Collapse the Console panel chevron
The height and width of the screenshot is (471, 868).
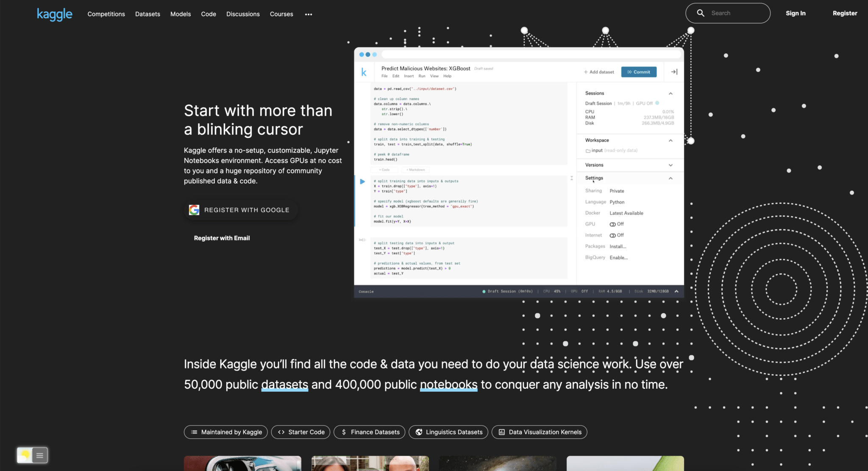[676, 291]
